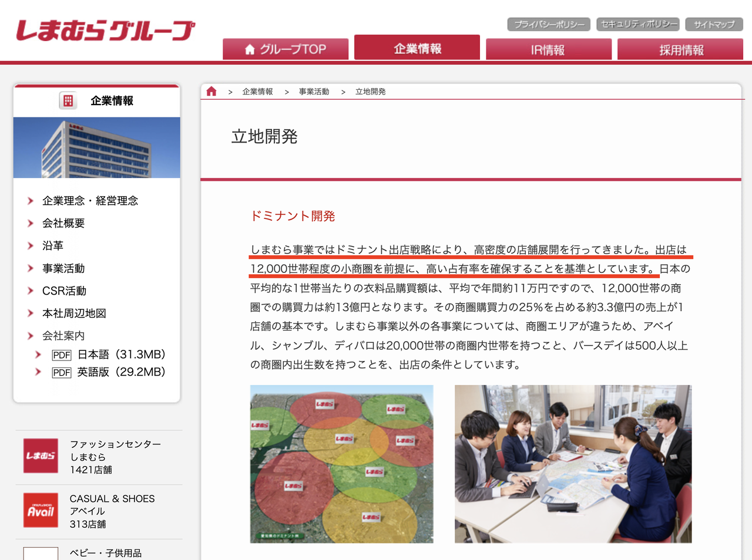The image size is (752, 560).
Task: Click 立地開発 in the breadcrumb
Action: pos(370,92)
